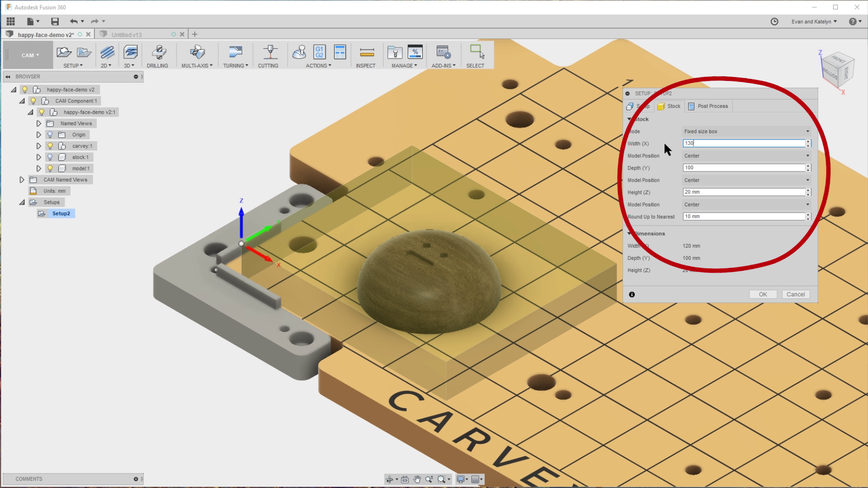The height and width of the screenshot is (488, 868).
Task: Toggle visibility of the Origin folder
Action: point(49,134)
